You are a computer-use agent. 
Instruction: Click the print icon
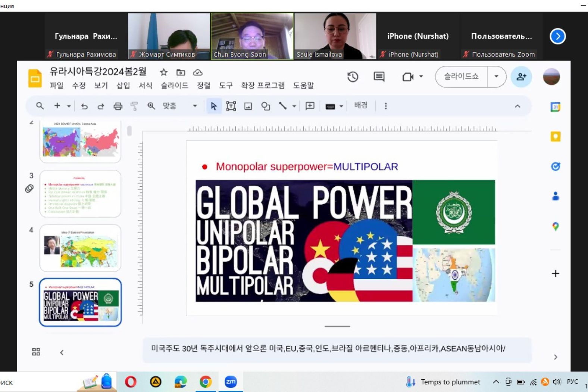click(118, 106)
